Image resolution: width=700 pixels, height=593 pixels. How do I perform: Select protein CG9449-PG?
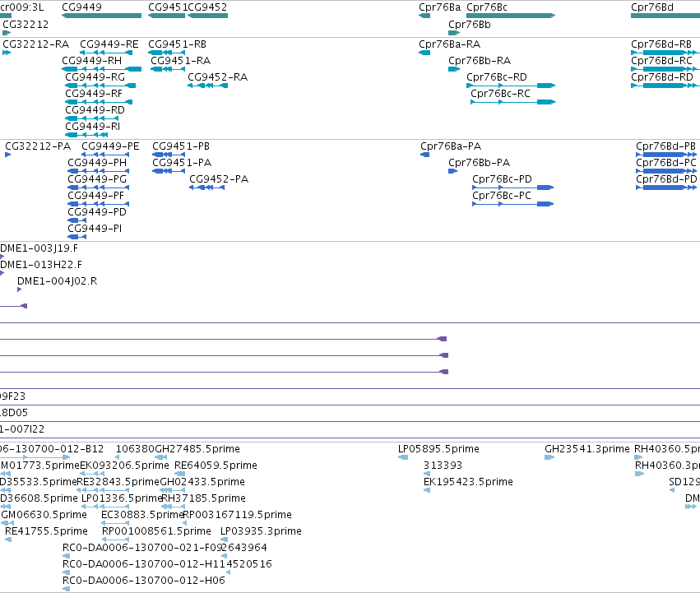[x=97, y=179]
